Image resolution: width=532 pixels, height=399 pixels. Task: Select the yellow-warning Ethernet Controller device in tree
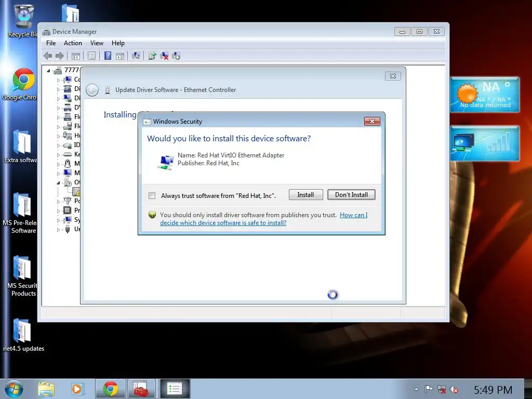77,192
